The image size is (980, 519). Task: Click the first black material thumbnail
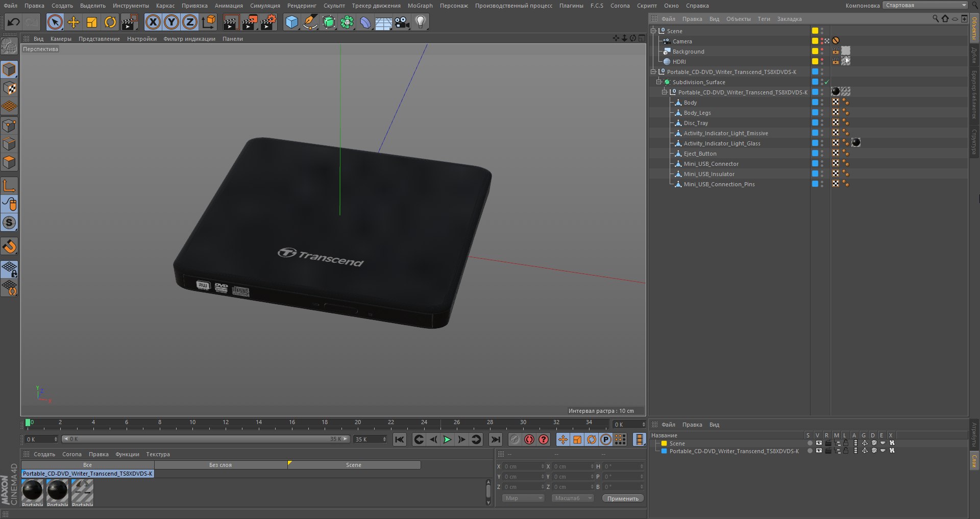coord(33,491)
